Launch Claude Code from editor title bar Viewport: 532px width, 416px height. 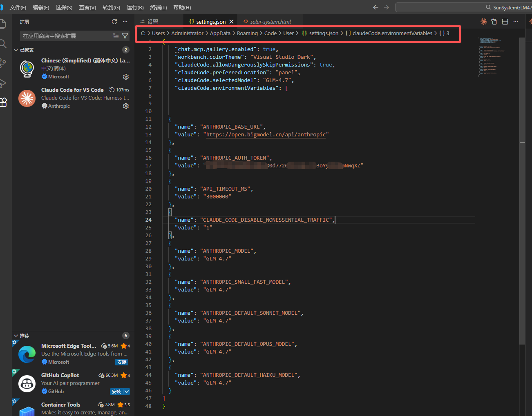point(484,22)
